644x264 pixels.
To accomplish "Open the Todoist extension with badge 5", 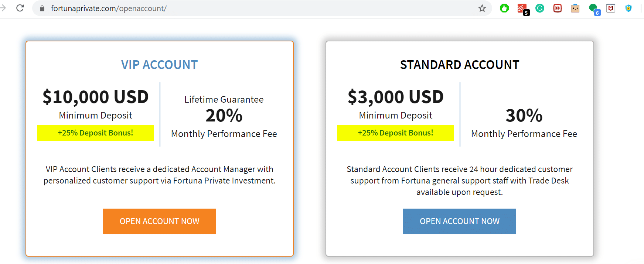I will pos(522,8).
